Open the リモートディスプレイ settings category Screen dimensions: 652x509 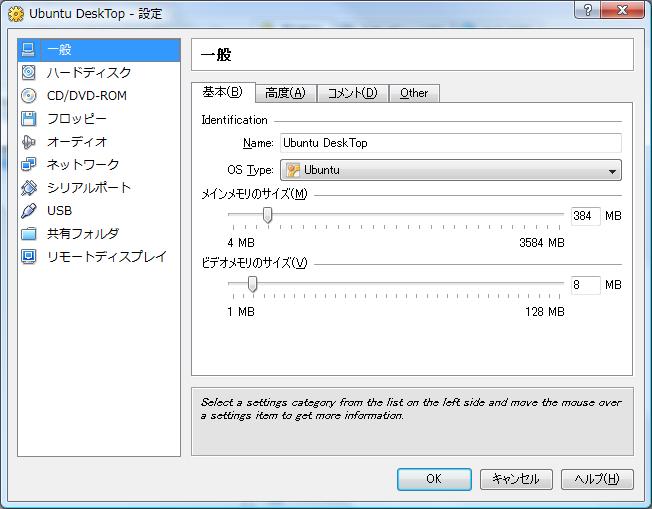click(x=99, y=257)
